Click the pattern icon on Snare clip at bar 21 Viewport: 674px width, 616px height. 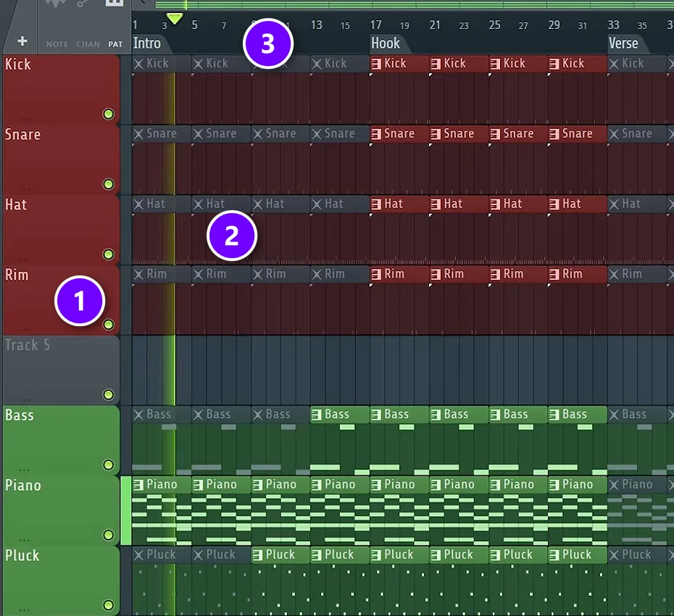coord(436,134)
